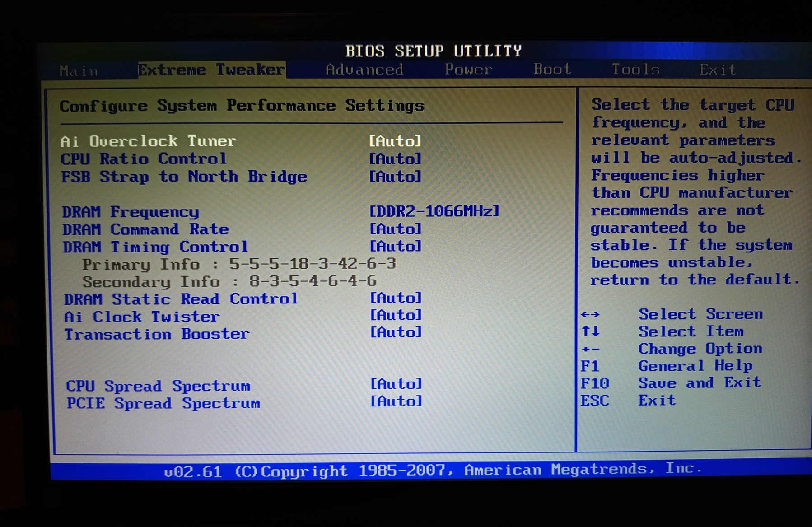Switch to the Tools tab

click(635, 69)
